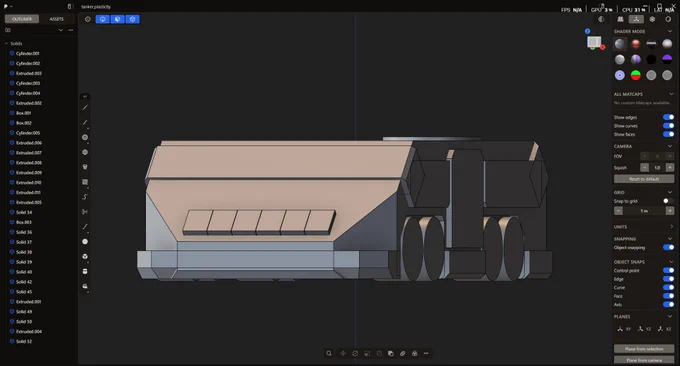Open search icon in bottom command bar
The image size is (680, 366).
[329, 353]
